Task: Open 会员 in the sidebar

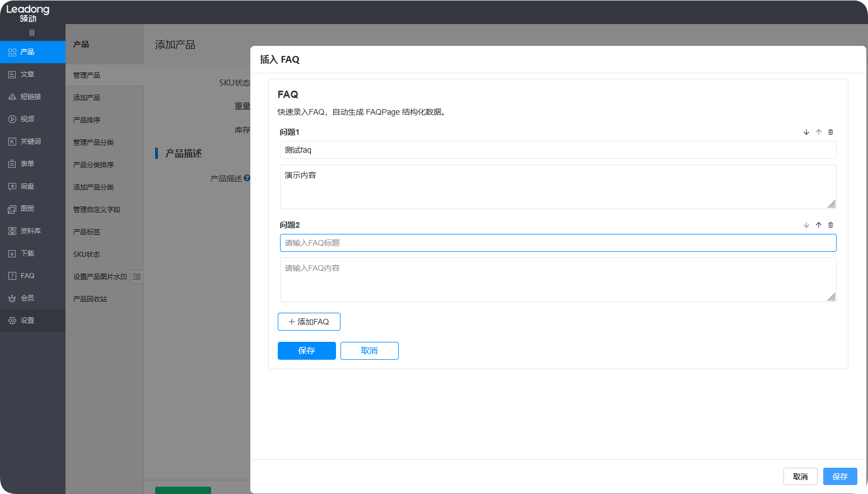Action: coord(32,298)
